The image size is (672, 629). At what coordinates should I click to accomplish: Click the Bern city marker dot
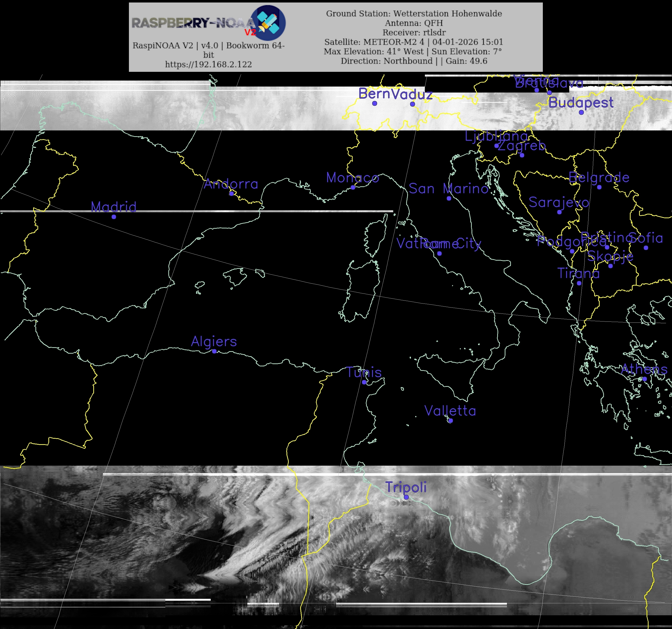[375, 104]
